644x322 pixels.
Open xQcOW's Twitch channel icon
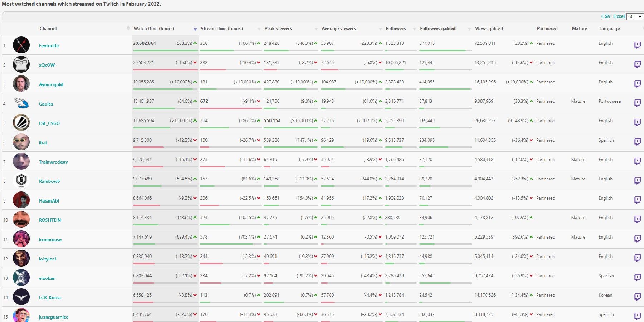coord(638,64)
